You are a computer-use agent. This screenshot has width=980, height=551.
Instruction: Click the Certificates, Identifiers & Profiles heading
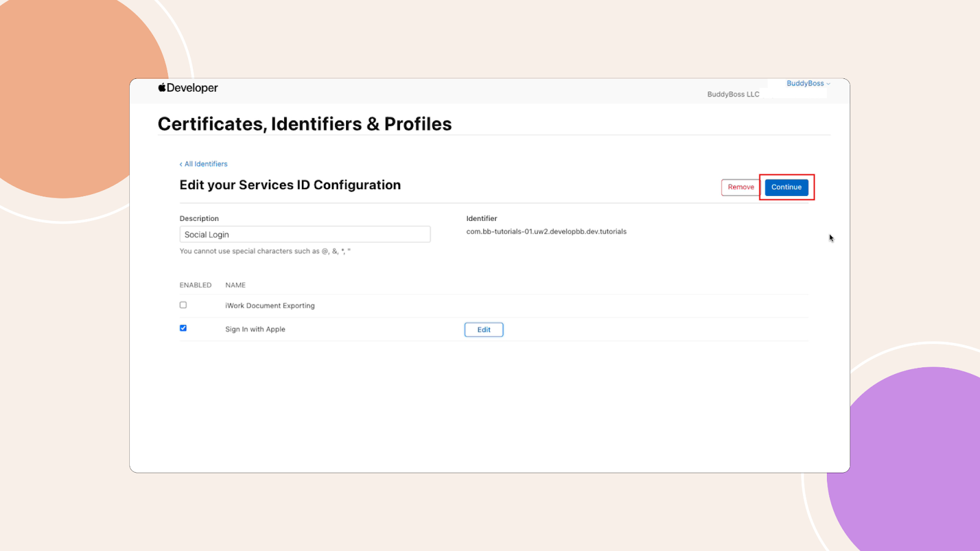[304, 124]
